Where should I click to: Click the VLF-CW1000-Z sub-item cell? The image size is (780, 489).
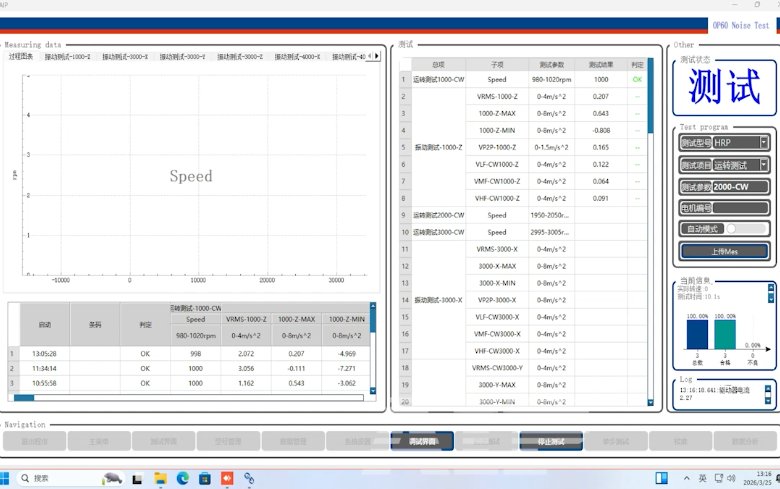pyautogui.click(x=497, y=164)
